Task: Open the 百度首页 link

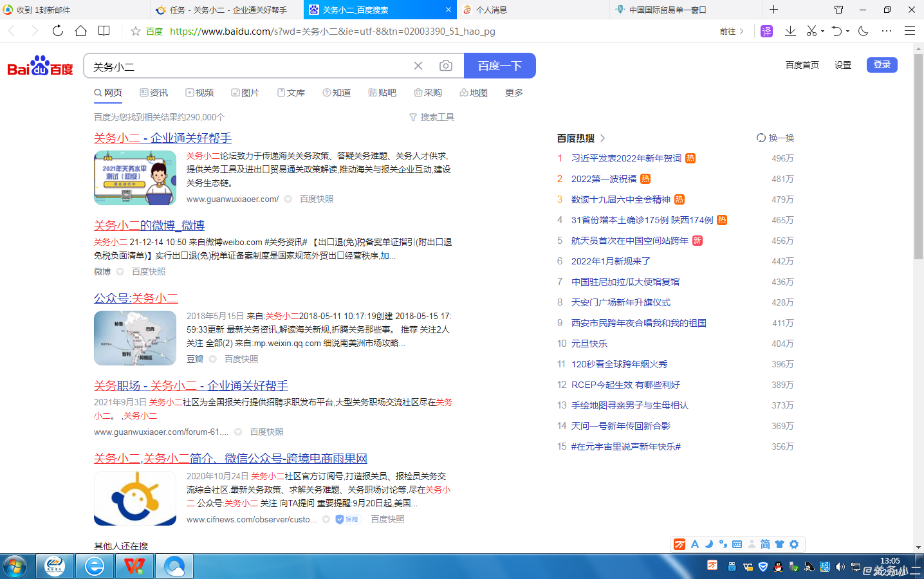Action: click(x=802, y=65)
